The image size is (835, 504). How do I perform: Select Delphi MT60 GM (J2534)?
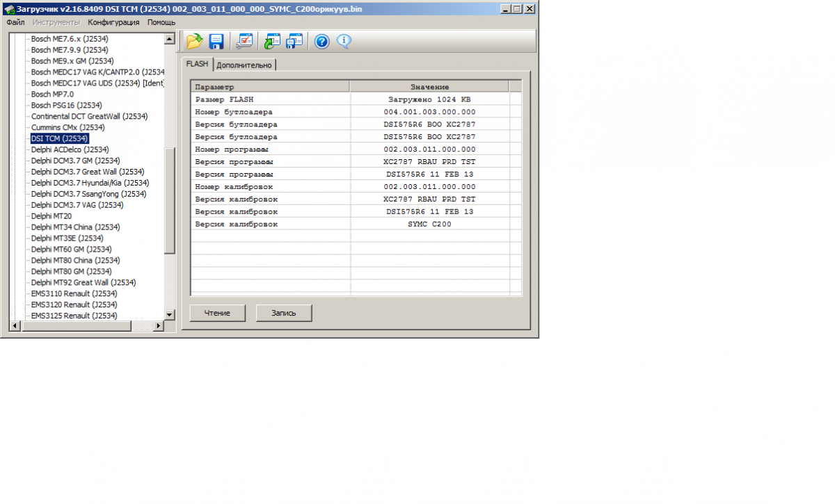click(x=72, y=249)
